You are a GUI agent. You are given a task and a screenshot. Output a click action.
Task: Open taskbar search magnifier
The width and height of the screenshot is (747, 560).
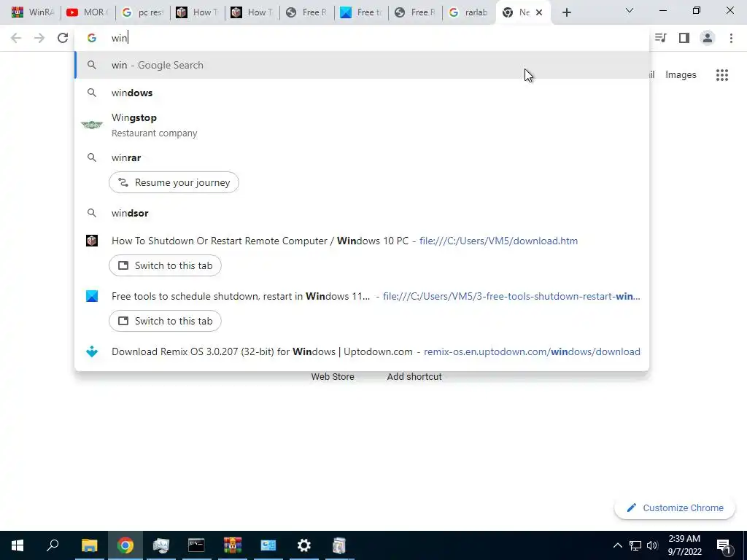click(x=53, y=545)
